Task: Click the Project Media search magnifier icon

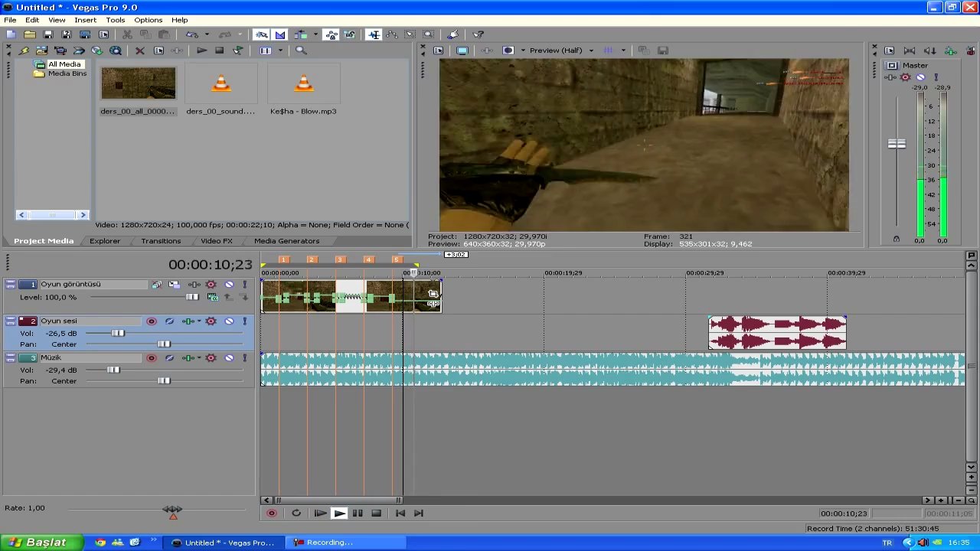Action: [301, 51]
